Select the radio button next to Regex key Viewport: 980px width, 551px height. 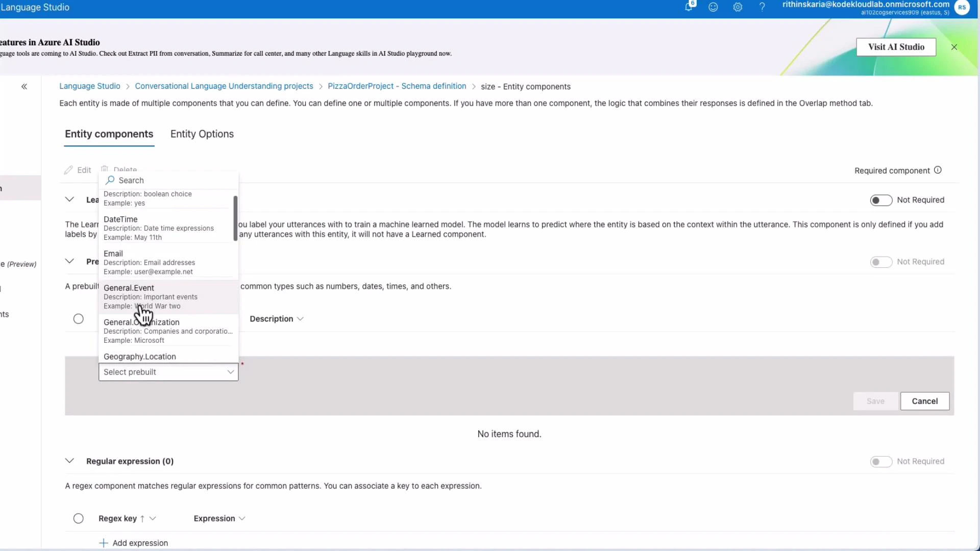(79, 518)
